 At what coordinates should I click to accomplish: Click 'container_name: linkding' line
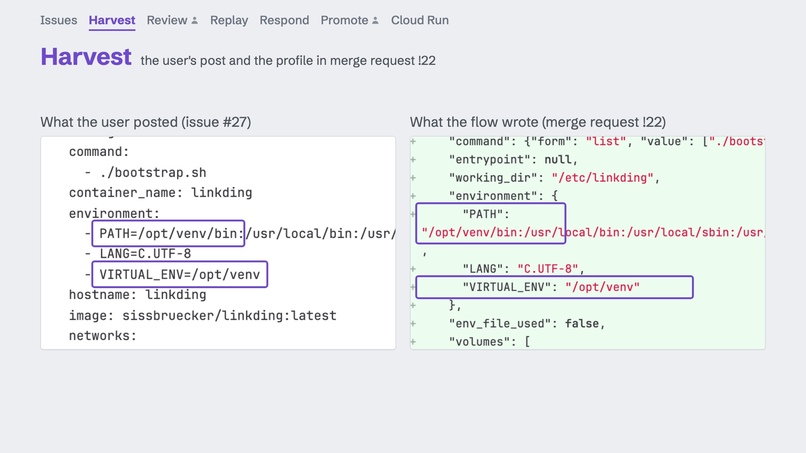tap(160, 193)
